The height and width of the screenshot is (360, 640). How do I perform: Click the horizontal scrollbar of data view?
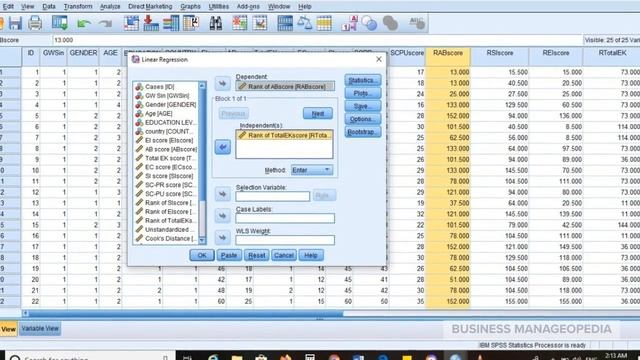[x=186, y=313]
